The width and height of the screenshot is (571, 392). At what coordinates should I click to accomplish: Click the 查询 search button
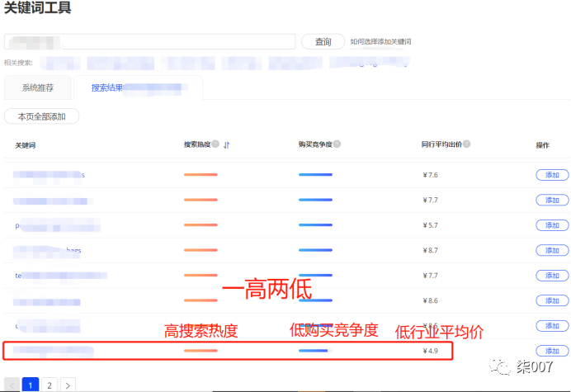coord(323,41)
